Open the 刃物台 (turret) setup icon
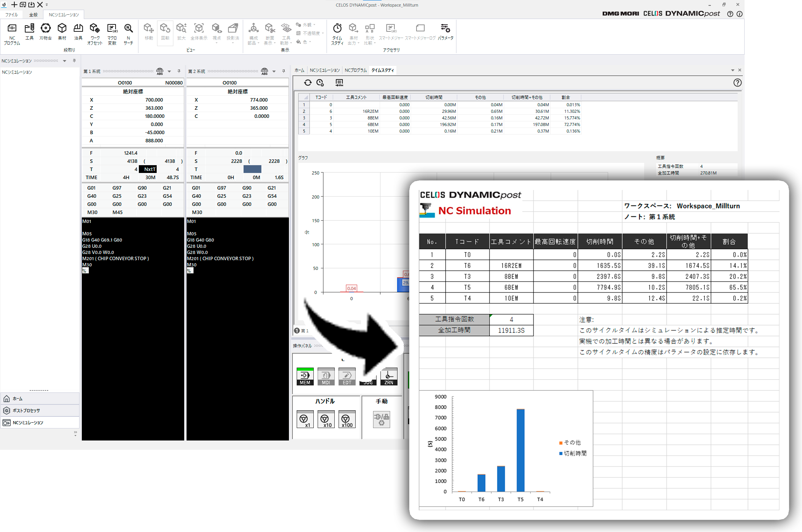The width and height of the screenshot is (802, 532). (x=45, y=32)
